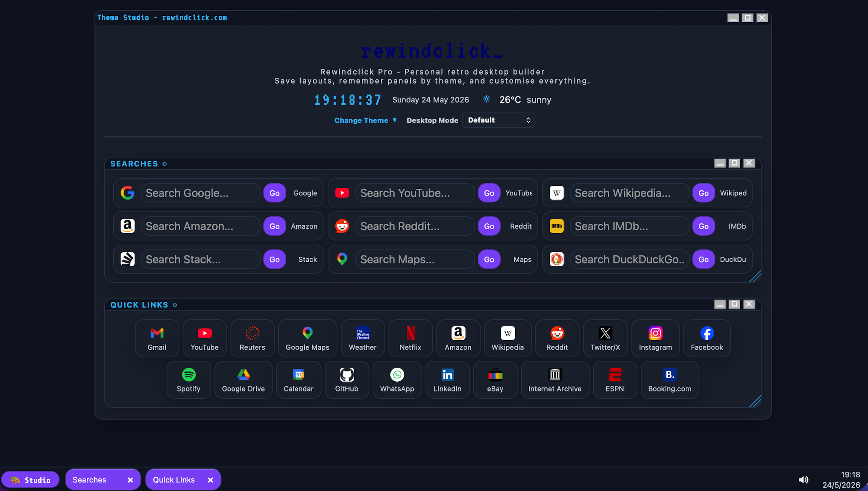Open the Facebook quick link
868x491 pixels.
tap(707, 338)
